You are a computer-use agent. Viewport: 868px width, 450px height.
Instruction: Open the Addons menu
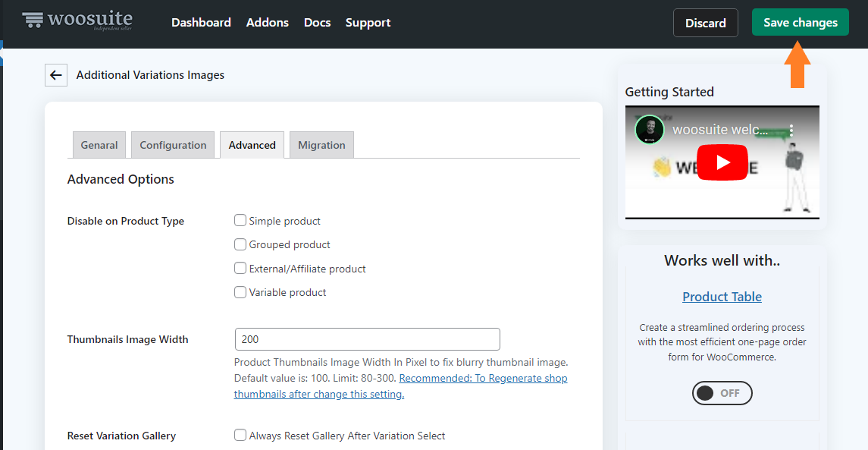(x=268, y=23)
